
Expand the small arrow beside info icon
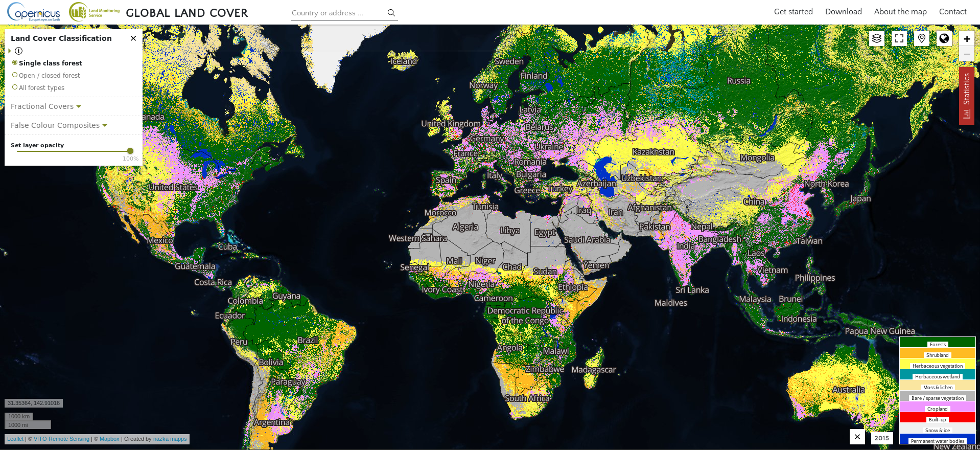tap(10, 51)
